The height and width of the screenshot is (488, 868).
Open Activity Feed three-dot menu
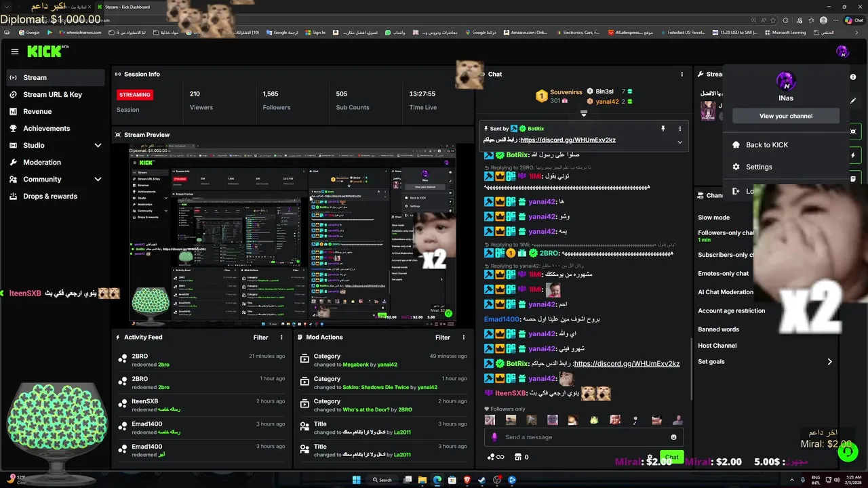281,337
